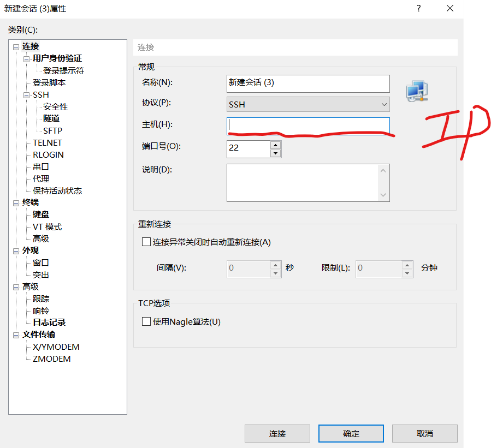
Task: Click the session computer icon
Action: [x=417, y=91]
